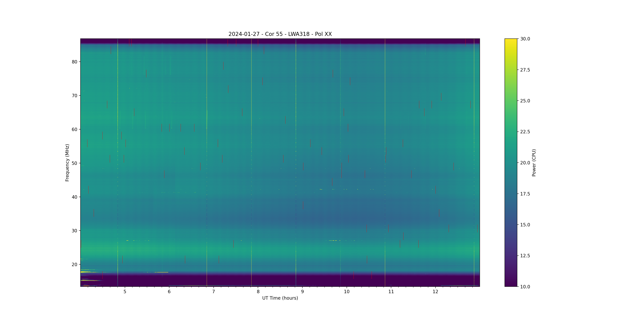
Task: Click the 25.0 colorbar tick label
Action: [x=525, y=101]
